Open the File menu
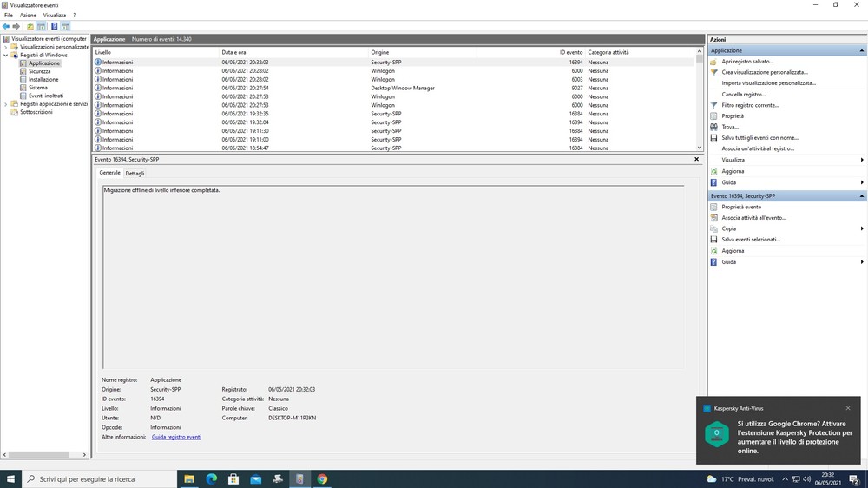 [9, 16]
